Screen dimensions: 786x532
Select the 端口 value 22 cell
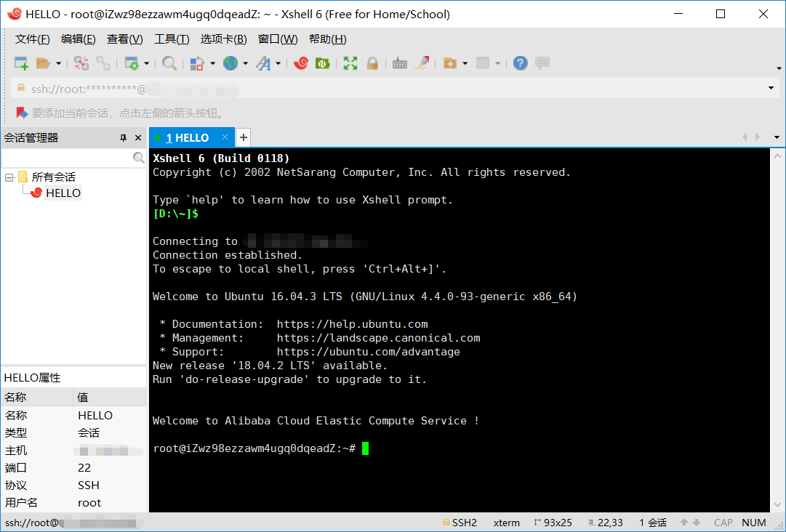[110, 468]
